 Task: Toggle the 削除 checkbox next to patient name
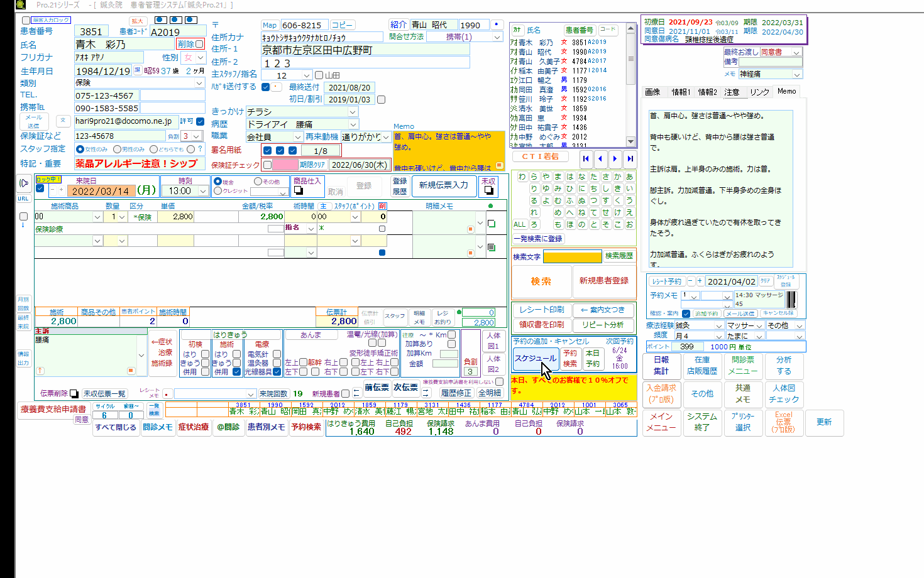point(199,44)
